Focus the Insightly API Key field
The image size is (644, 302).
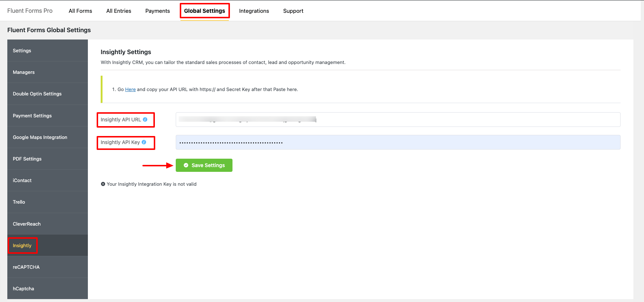click(x=398, y=142)
